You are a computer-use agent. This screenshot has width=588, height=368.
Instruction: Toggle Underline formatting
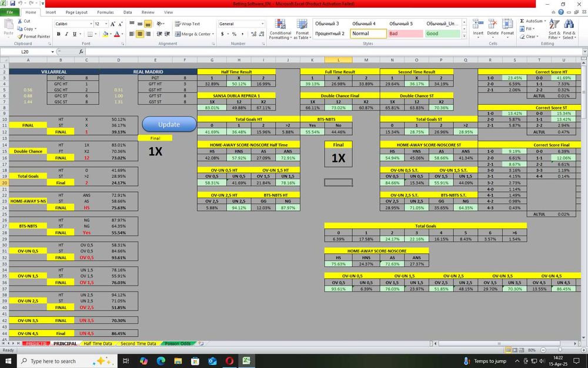(75, 34)
